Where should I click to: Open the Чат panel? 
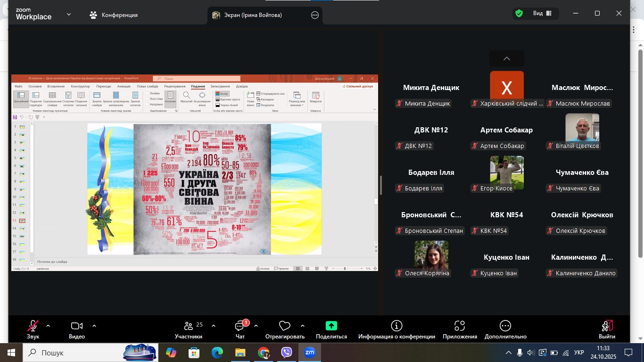click(x=240, y=326)
